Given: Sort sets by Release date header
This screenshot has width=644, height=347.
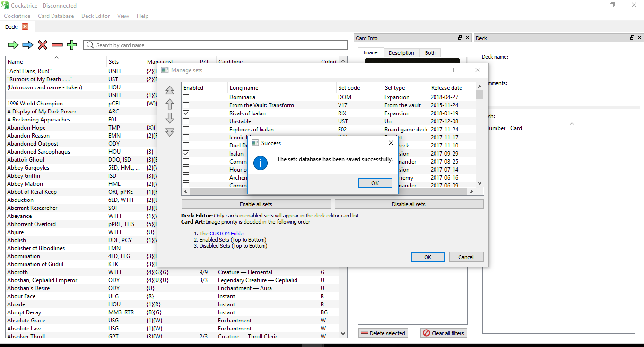Looking at the screenshot, I should point(452,88).
